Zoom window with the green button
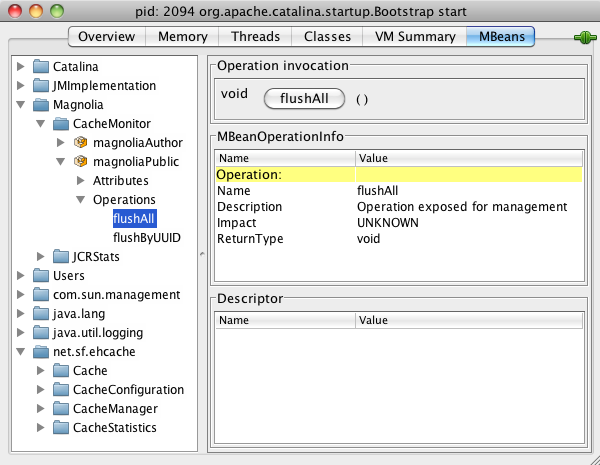 click(57, 11)
